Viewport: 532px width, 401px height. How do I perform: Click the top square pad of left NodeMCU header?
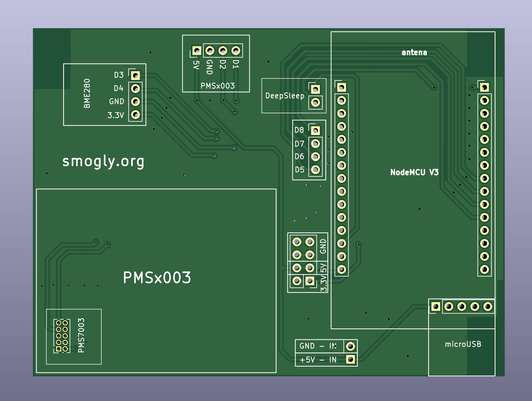pos(342,87)
